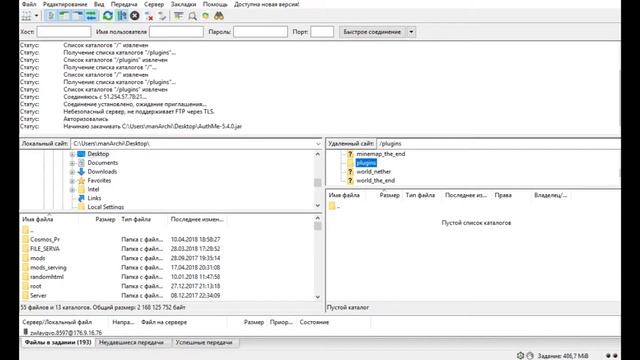This screenshot has width=640, height=360.
Task: Click local file list scrollbar up arrow
Action: point(318,218)
